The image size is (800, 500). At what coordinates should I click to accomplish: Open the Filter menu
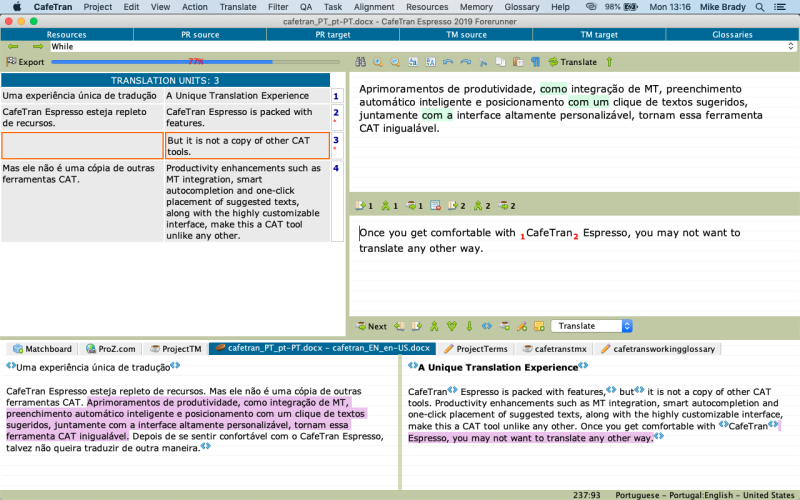[x=278, y=7]
